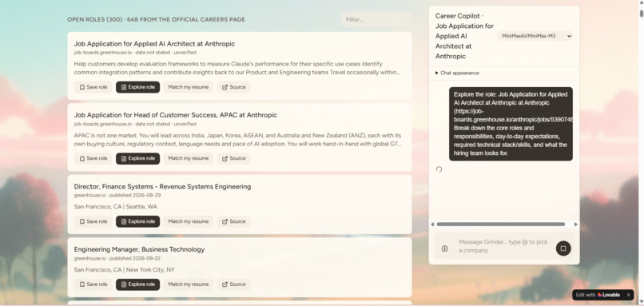
Task: Open Source for Engineering Manager, Business Technology
Action: [x=233, y=284]
